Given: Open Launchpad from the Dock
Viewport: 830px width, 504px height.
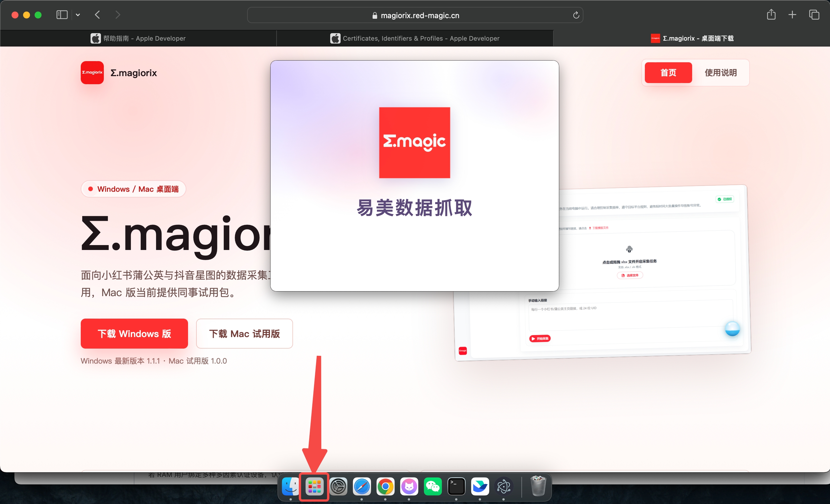Looking at the screenshot, I should [314, 486].
